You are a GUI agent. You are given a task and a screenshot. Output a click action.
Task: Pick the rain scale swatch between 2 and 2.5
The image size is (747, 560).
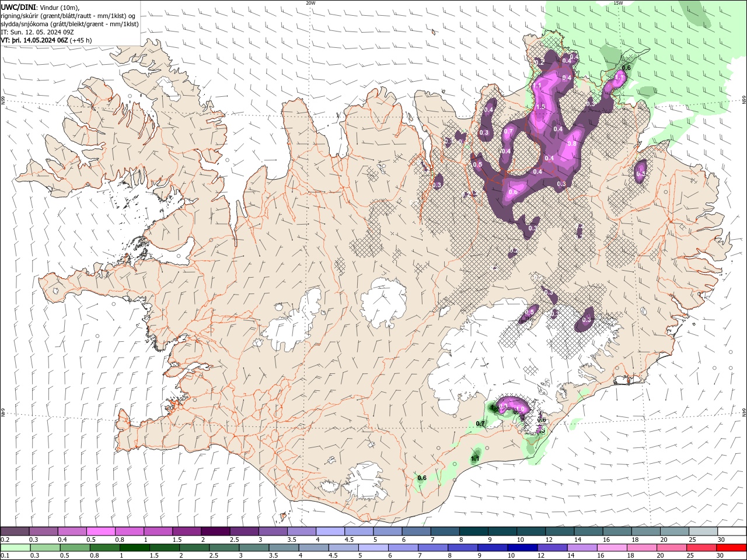pos(194,548)
